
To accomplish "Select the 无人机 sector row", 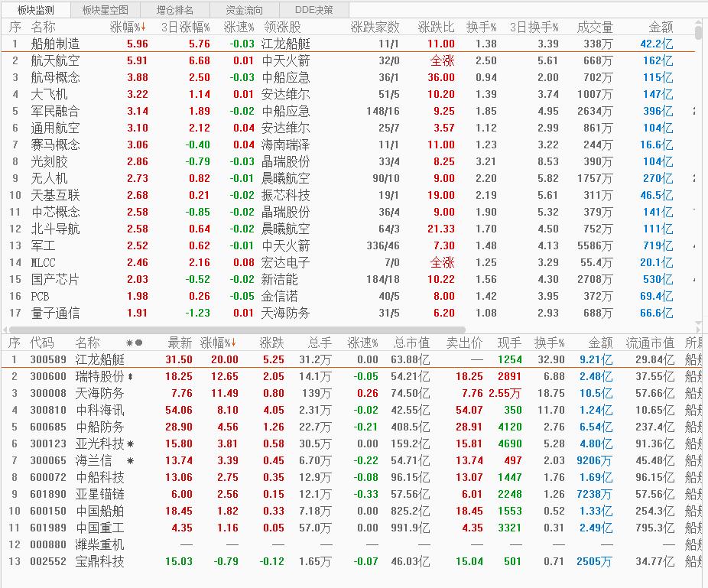I will pos(348,178).
